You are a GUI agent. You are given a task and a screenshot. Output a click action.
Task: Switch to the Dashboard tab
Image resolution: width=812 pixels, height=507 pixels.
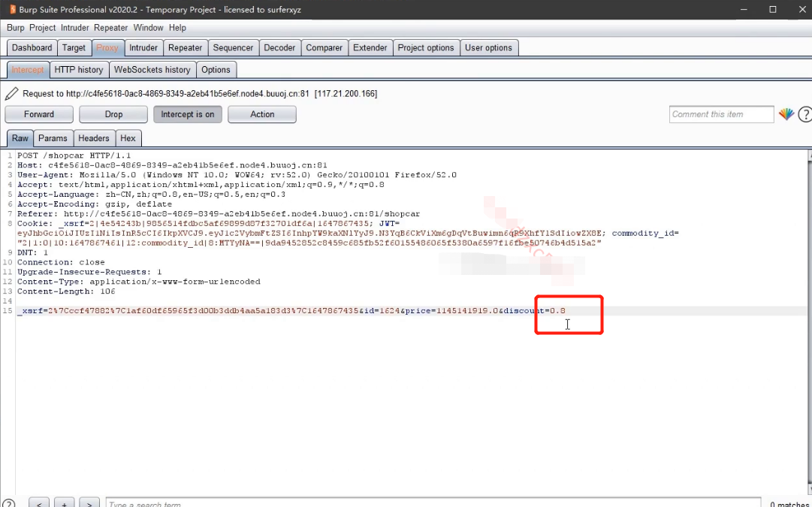[32, 47]
